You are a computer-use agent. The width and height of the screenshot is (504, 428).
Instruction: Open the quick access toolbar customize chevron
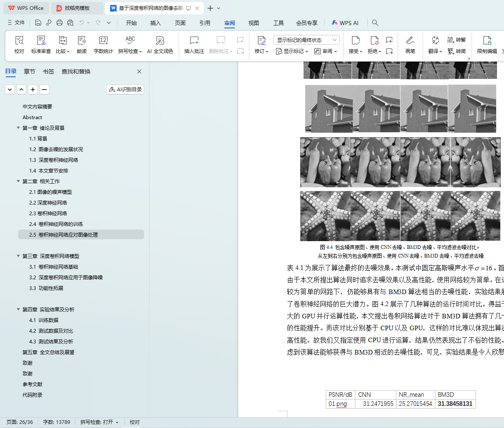click(109, 23)
